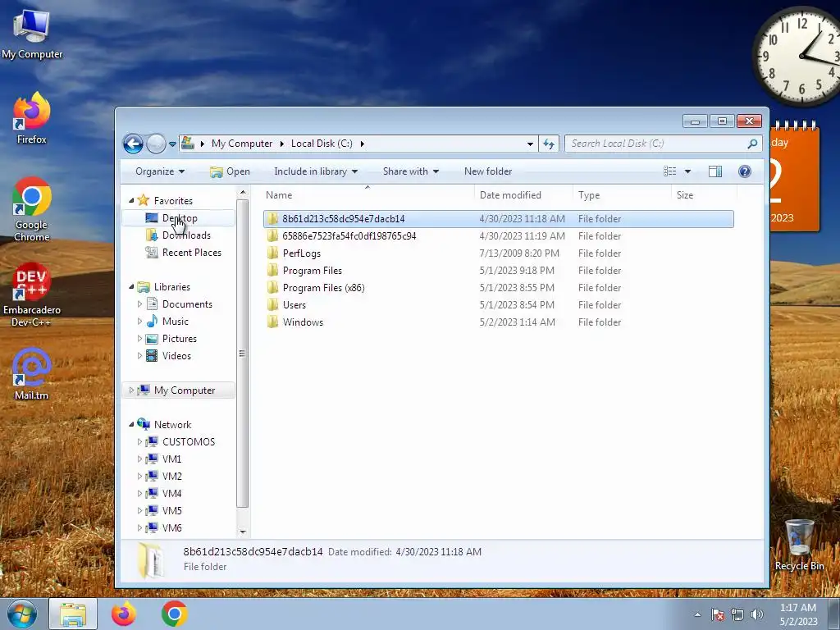Select Firefox desktop shortcut

coord(32,118)
